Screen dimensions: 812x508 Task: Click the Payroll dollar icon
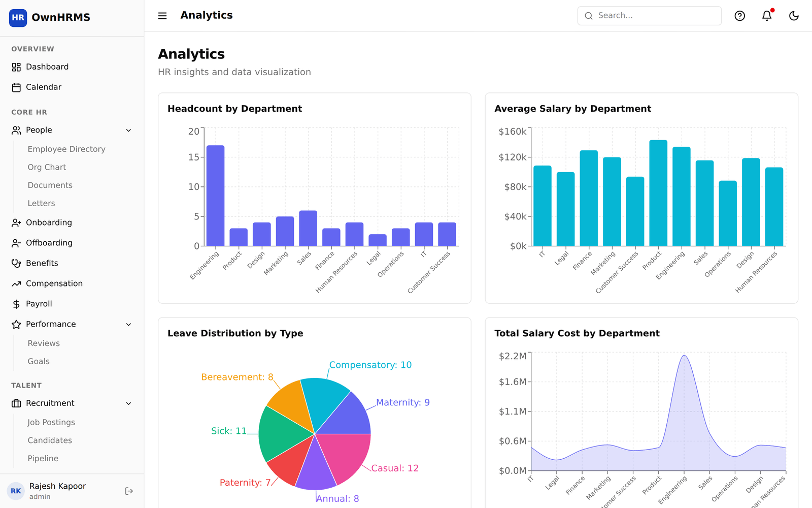coord(16,304)
